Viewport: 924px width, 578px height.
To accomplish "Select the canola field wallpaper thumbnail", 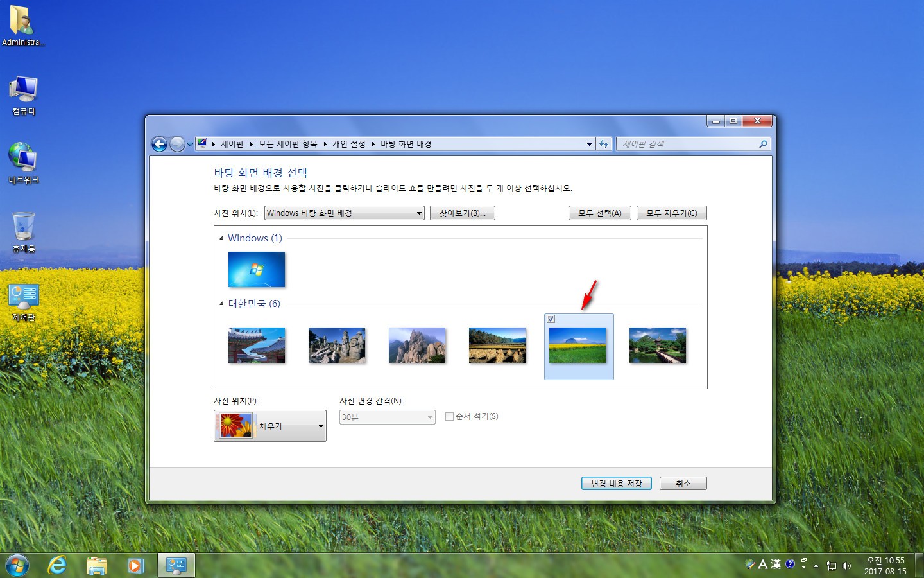I will pos(577,345).
